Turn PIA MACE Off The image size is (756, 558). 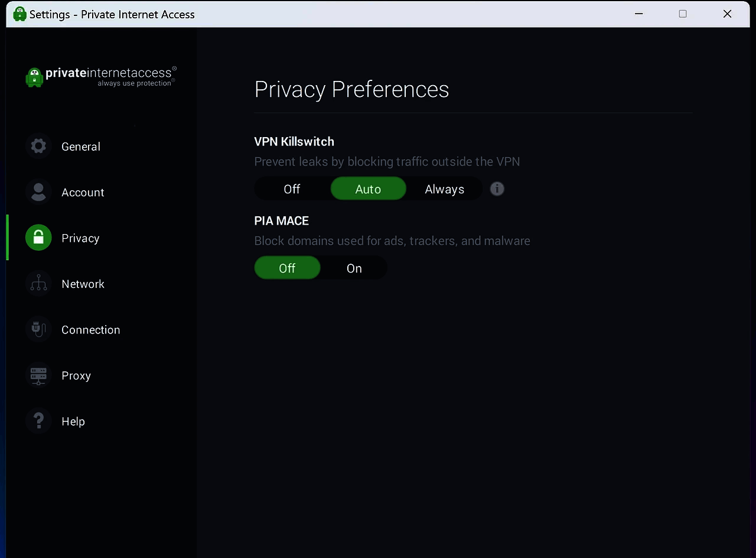click(x=287, y=268)
